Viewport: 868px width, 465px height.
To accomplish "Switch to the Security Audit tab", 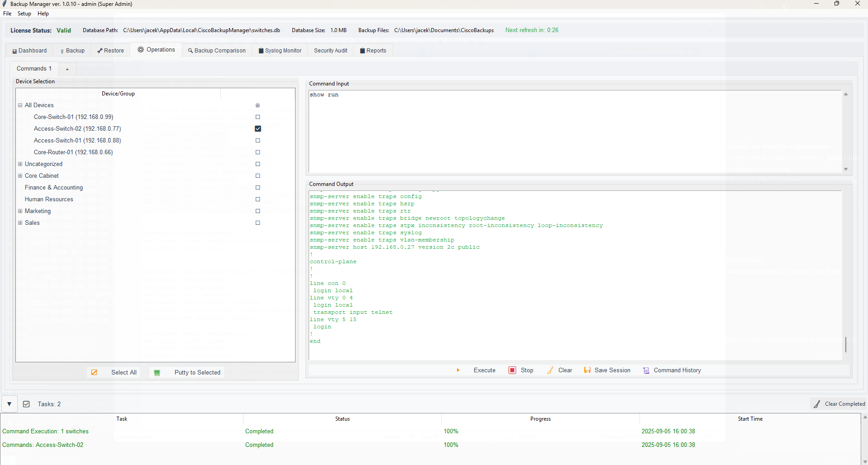I will click(x=331, y=51).
